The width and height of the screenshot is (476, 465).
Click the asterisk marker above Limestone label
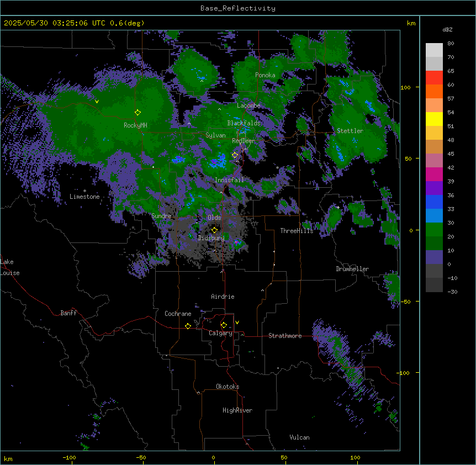click(84, 191)
